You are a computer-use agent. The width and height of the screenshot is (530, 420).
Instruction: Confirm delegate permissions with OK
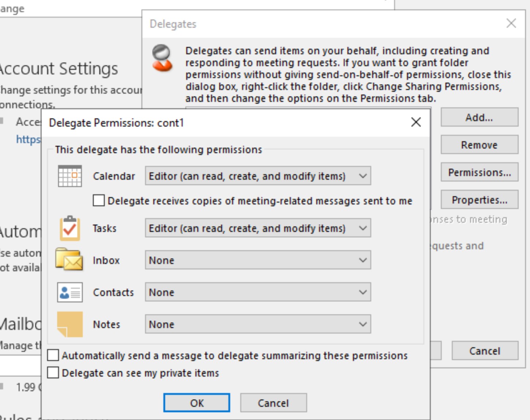click(x=197, y=403)
